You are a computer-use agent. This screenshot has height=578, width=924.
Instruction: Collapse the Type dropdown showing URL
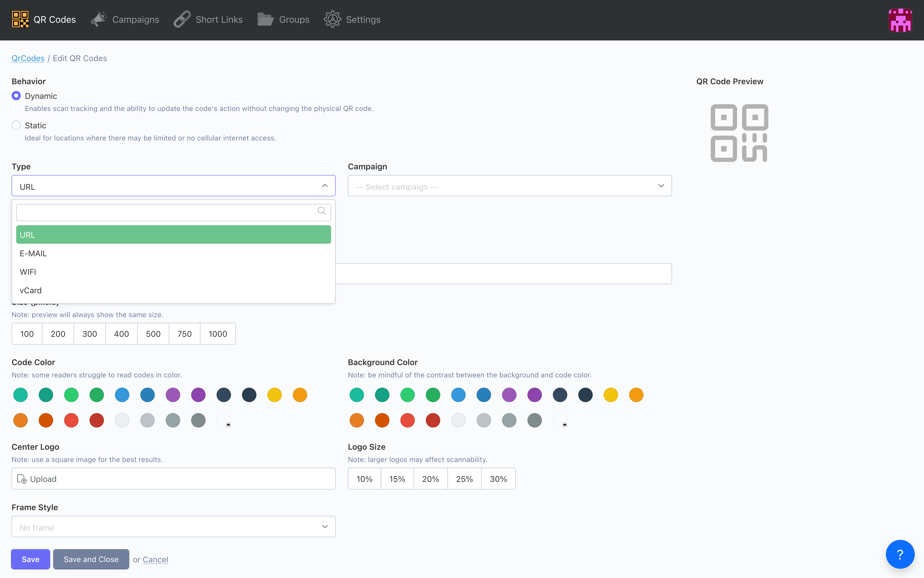coord(173,186)
